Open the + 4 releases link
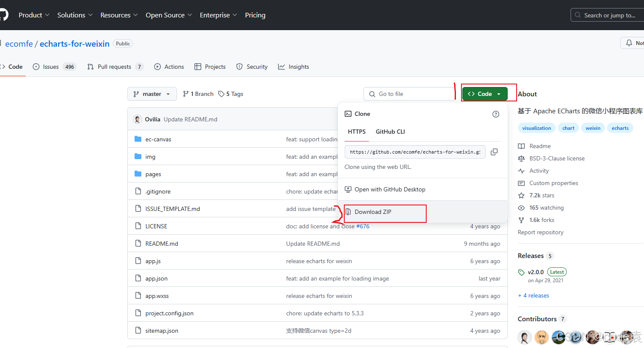Screen dimensions: 644x348 tap(534, 295)
